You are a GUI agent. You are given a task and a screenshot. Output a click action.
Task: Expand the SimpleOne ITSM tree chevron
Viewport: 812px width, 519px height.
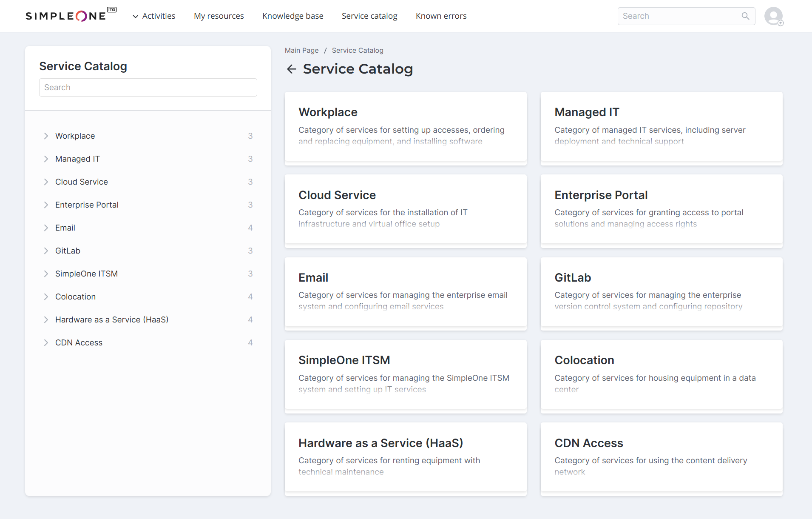(46, 274)
